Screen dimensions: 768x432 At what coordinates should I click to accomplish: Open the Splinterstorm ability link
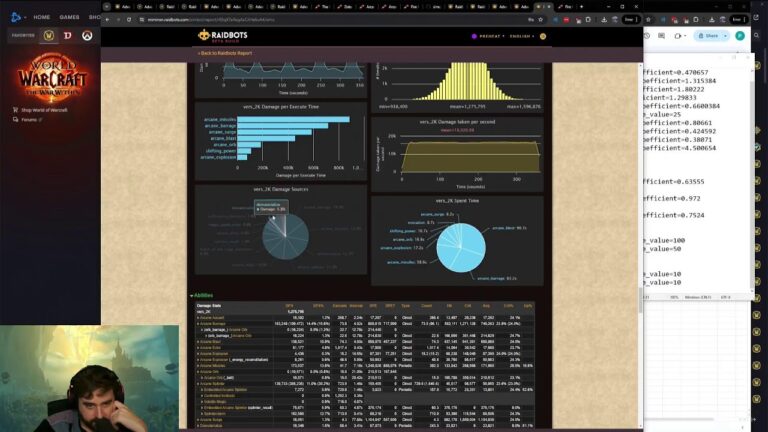(214, 413)
